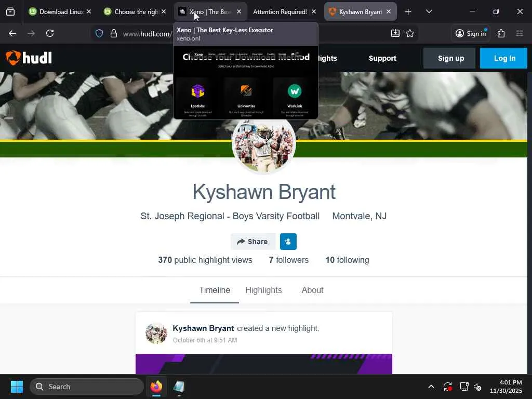The width and height of the screenshot is (532, 399).
Task: Open Firefox from the taskbar
Action: point(156,387)
